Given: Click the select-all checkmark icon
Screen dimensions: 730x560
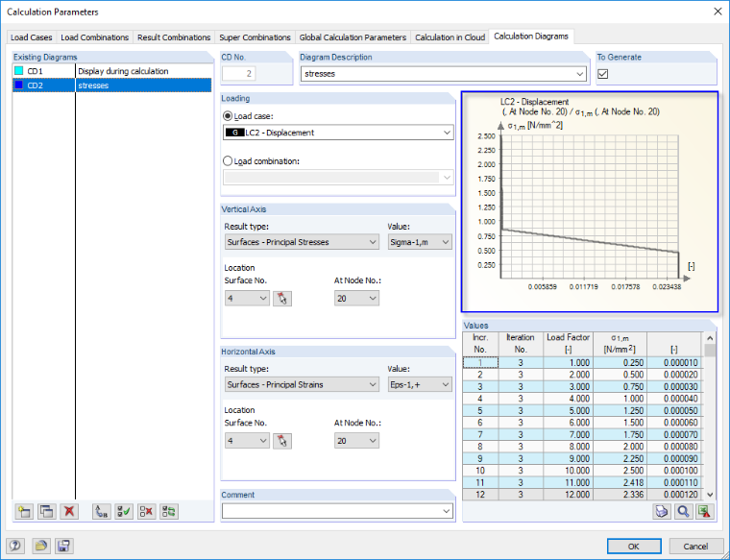Looking at the screenshot, I should pos(124,512).
